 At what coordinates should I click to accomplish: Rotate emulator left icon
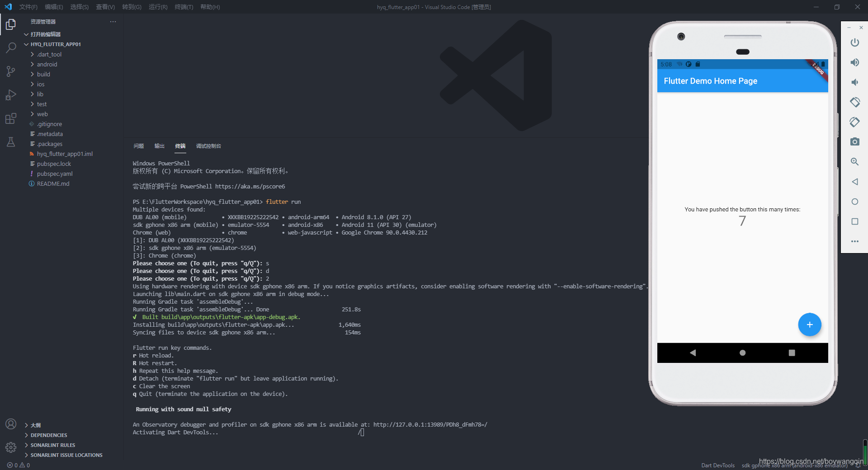tap(854, 102)
